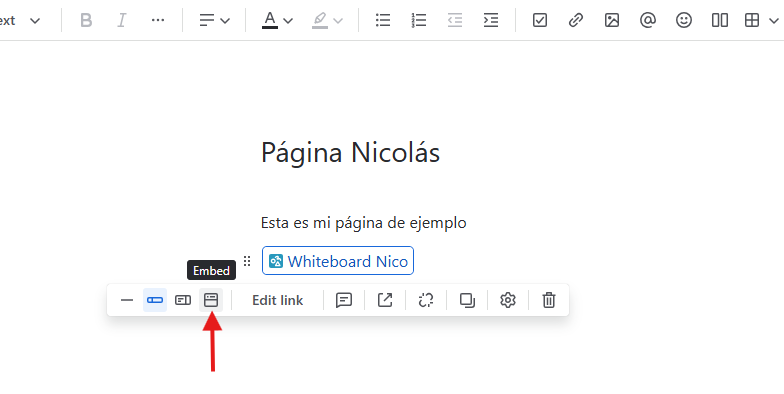This screenshot has height=394, width=784.
Task: Insert a bullet list
Action: click(383, 20)
